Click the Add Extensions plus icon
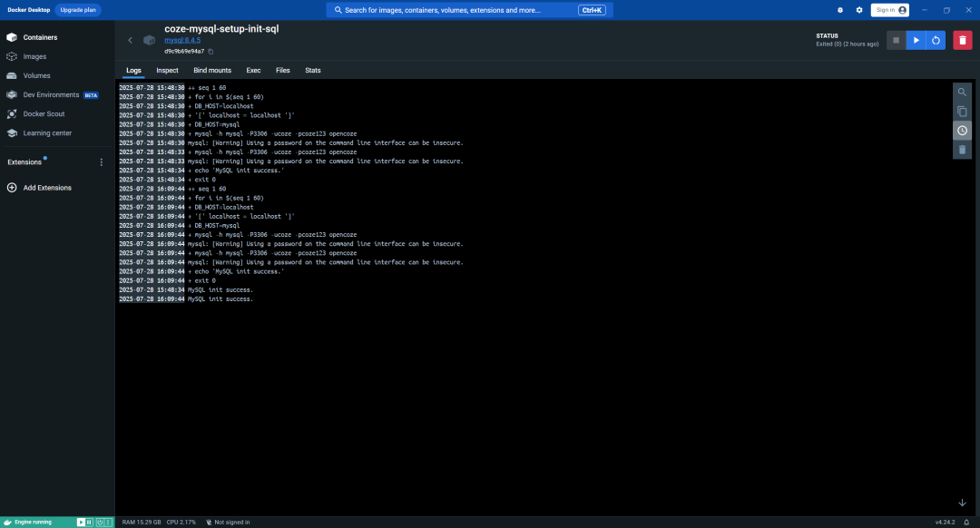 click(12, 188)
